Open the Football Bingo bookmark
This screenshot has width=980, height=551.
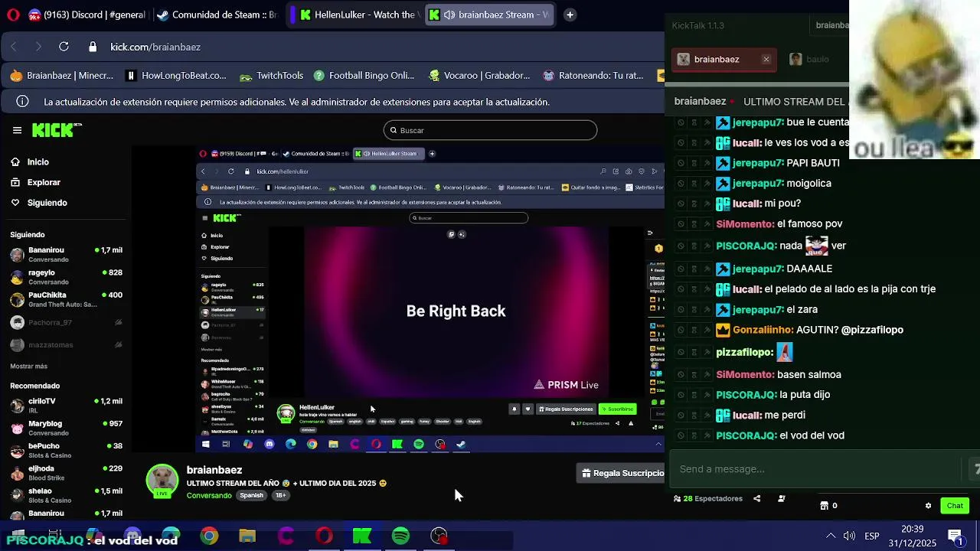[364, 76]
